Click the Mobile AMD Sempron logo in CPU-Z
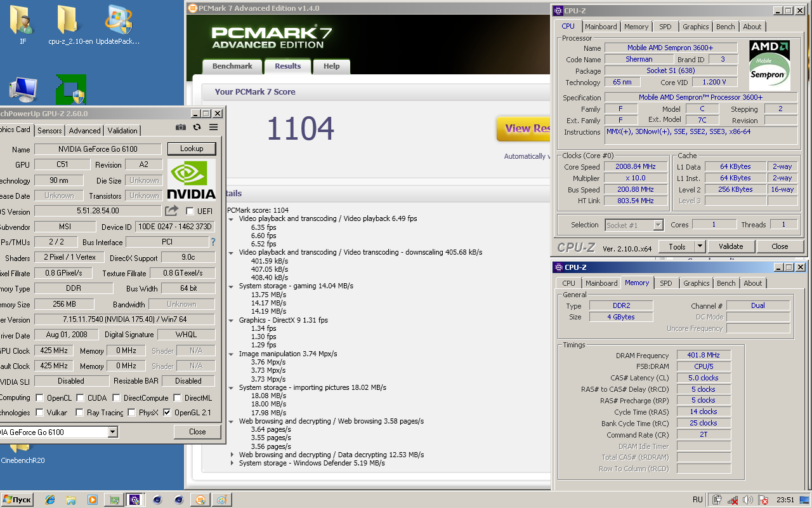Image resolution: width=812 pixels, height=508 pixels. [x=769, y=64]
